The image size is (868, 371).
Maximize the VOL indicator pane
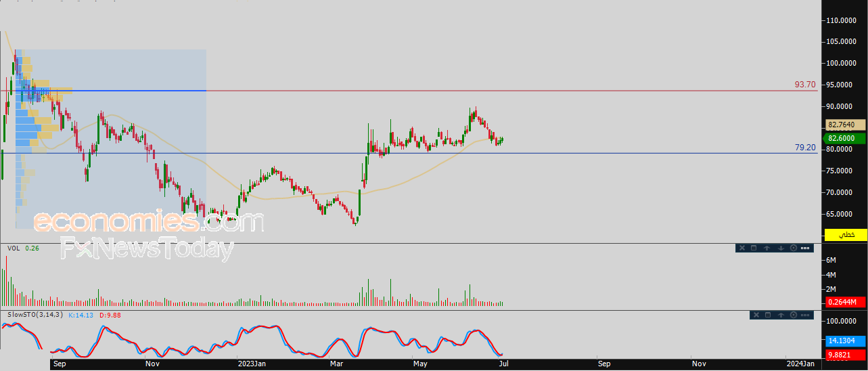click(754, 248)
